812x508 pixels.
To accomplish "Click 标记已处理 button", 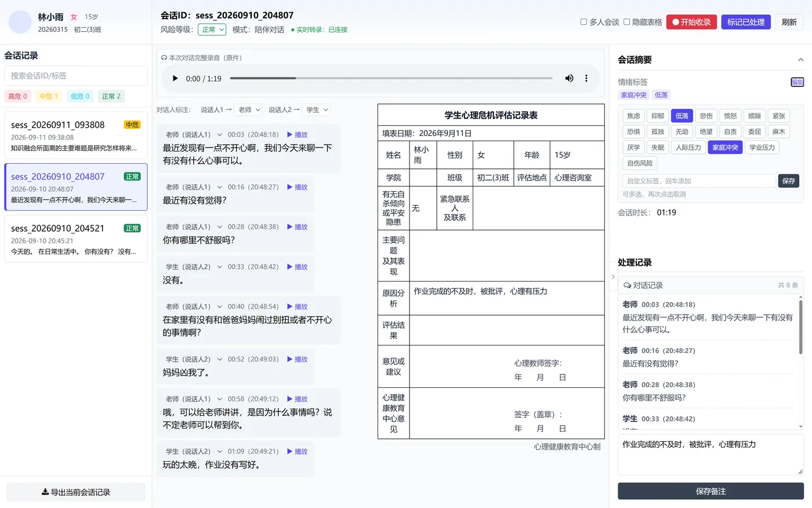I will pyautogui.click(x=746, y=22).
